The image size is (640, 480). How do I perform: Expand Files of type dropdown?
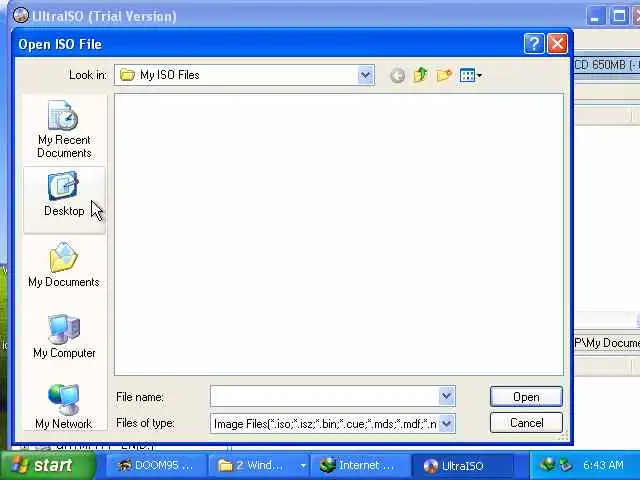[x=447, y=424]
